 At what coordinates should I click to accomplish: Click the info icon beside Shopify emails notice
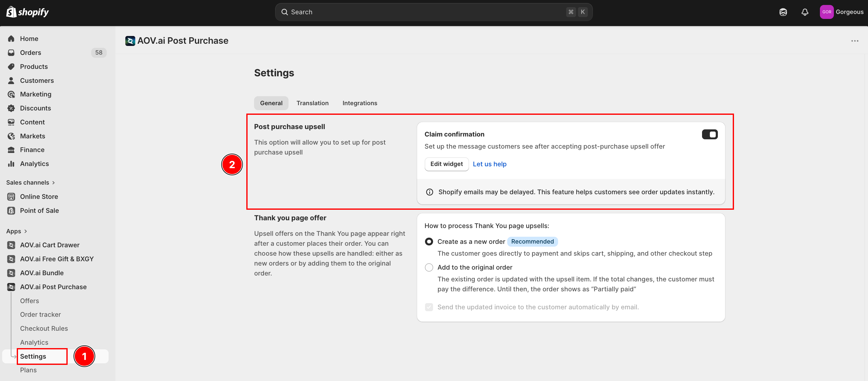pos(430,192)
